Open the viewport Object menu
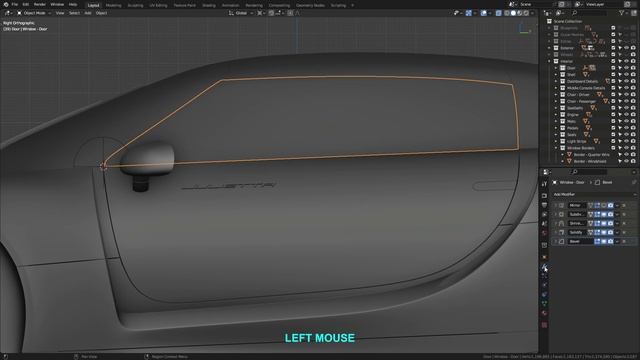Screen dimensions: 640x360 pos(101,13)
